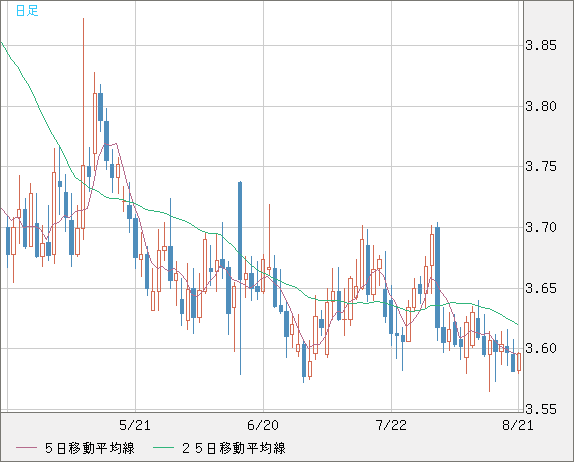Click the 3.60 price axis label
The image size is (574, 462).
point(541,349)
